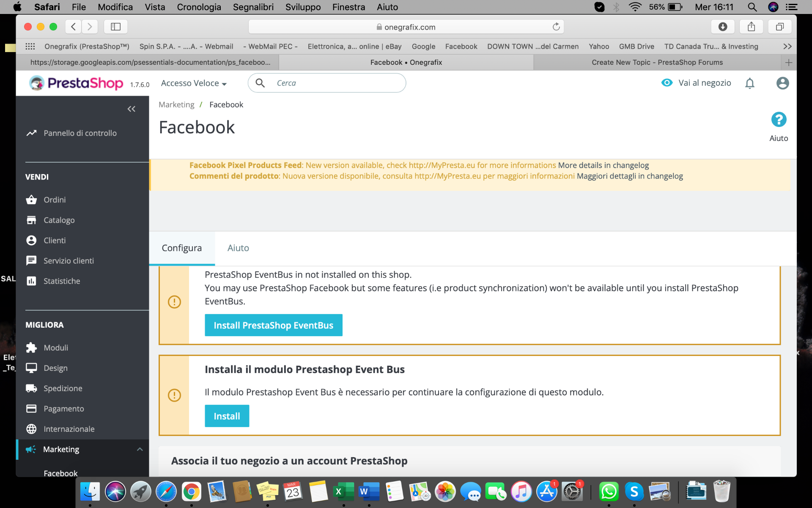This screenshot has width=812, height=508.
Task: Open Internazionale globe icon in sidebar
Action: coord(31,429)
